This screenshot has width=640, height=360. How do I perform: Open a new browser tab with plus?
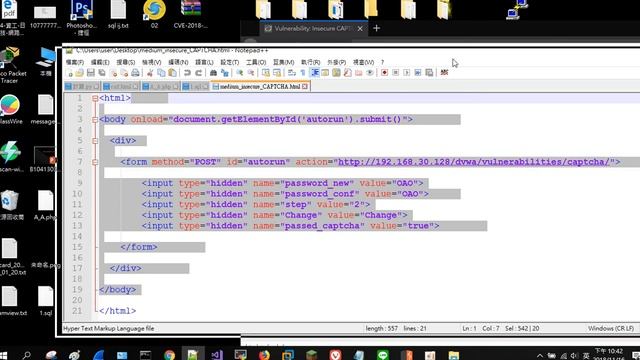click(377, 28)
